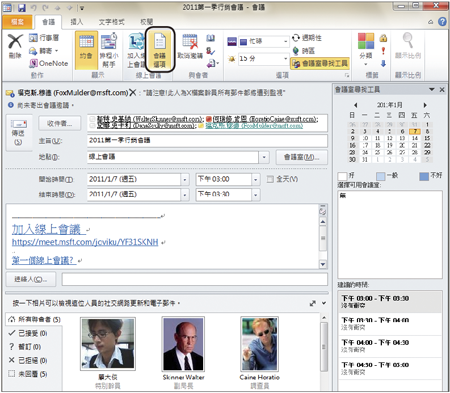This screenshot has width=450, height=393.
Task: Select the Accepted (已接受) filter
Action: click(x=28, y=333)
